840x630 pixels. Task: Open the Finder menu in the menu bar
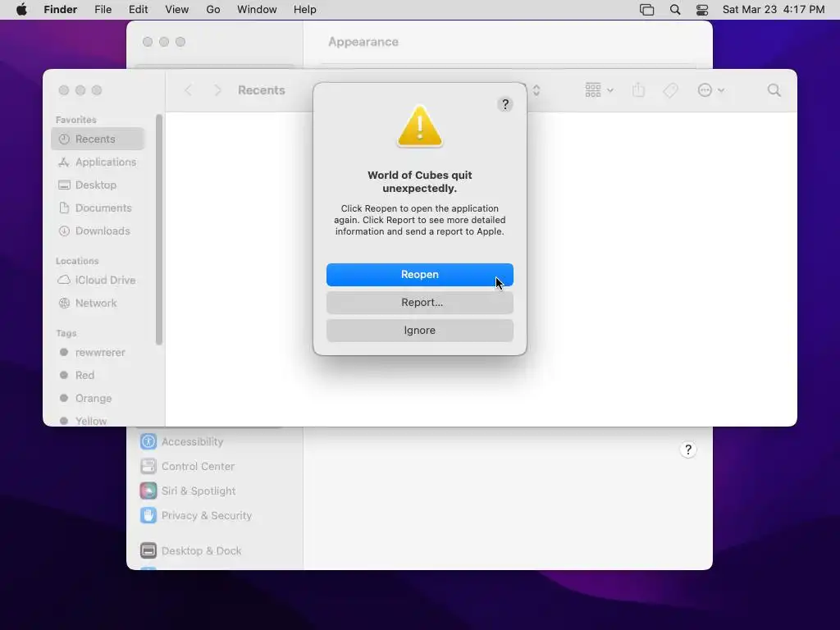click(x=60, y=10)
